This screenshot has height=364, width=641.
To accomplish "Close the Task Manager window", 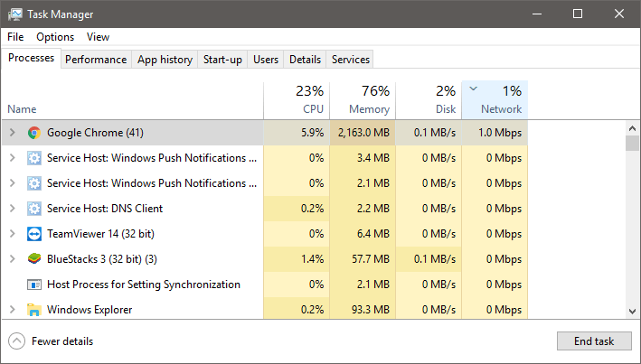I will click(x=619, y=14).
